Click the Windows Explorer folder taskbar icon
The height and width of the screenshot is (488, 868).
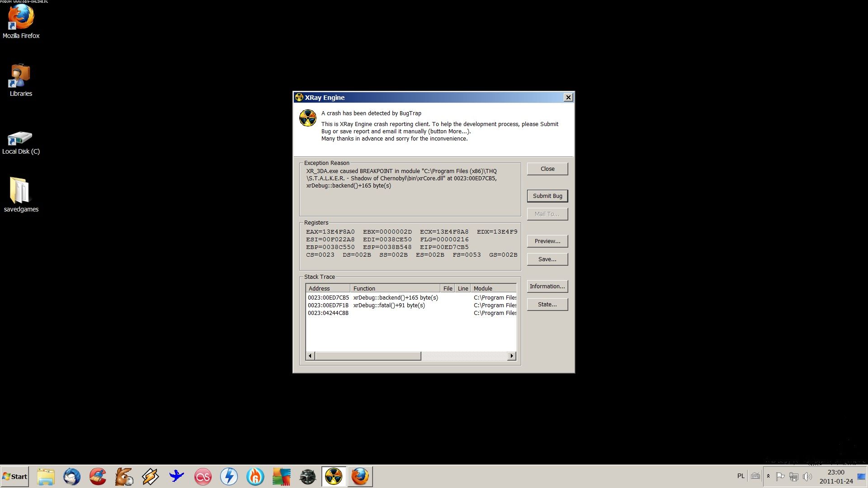pyautogui.click(x=46, y=477)
